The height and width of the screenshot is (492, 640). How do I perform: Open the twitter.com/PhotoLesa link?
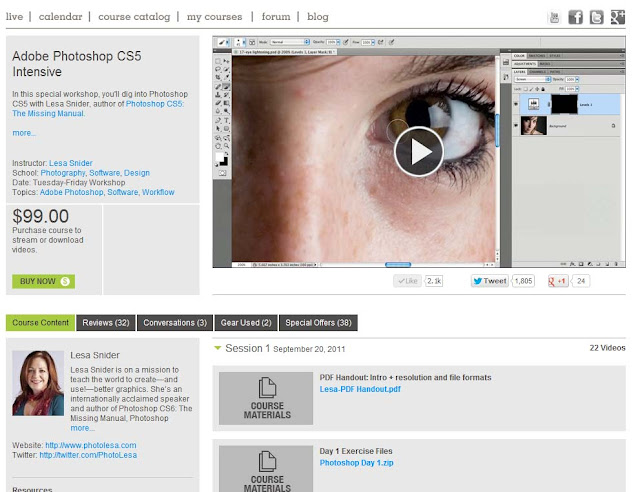click(x=88, y=455)
